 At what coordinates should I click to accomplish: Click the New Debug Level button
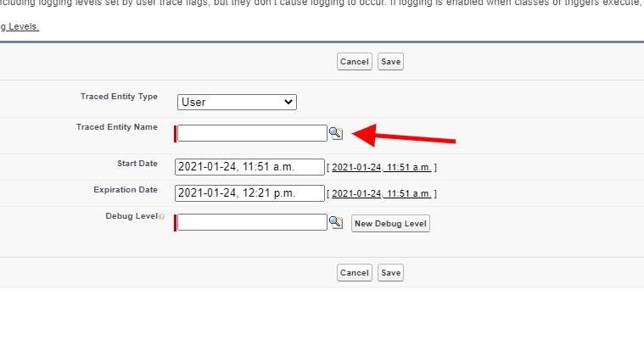tap(390, 223)
